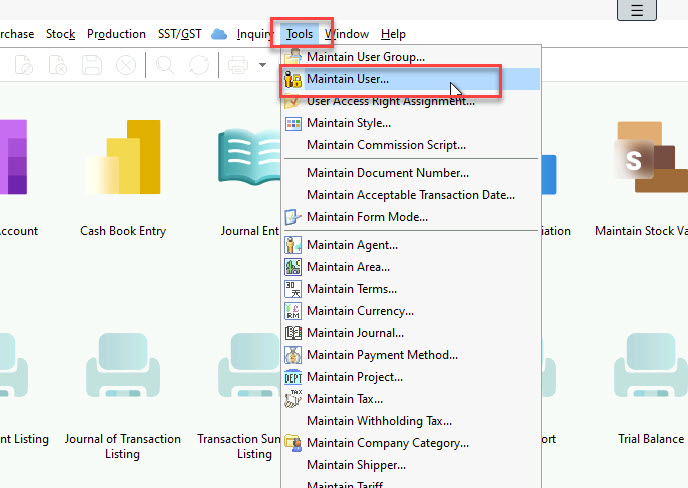
Task: Choose Maintain Document Number... menu entry
Action: 387,173
